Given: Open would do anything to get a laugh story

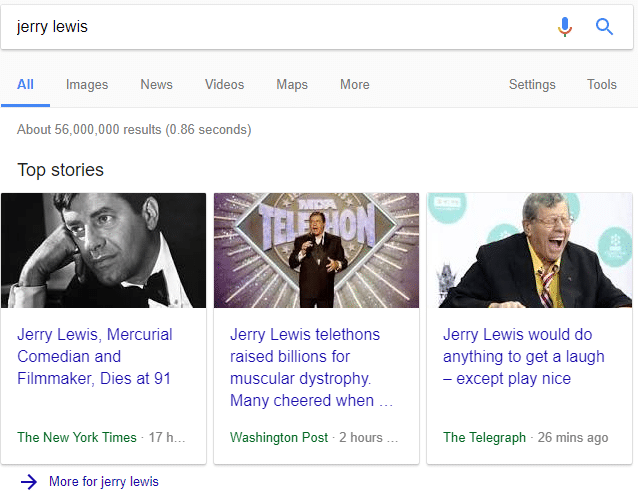Looking at the screenshot, I should coord(524,357).
